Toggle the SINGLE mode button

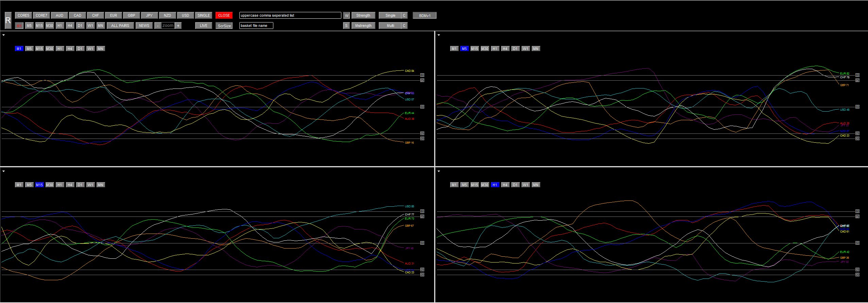pos(204,15)
